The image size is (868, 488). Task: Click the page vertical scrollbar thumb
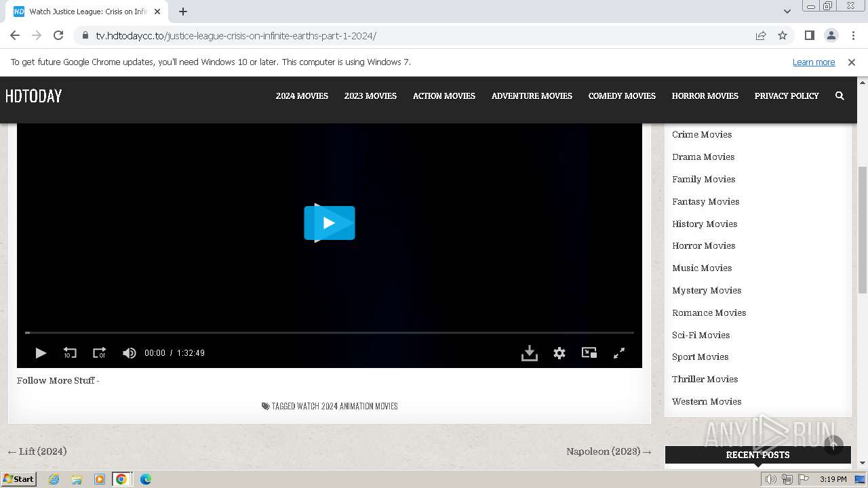[863, 230]
